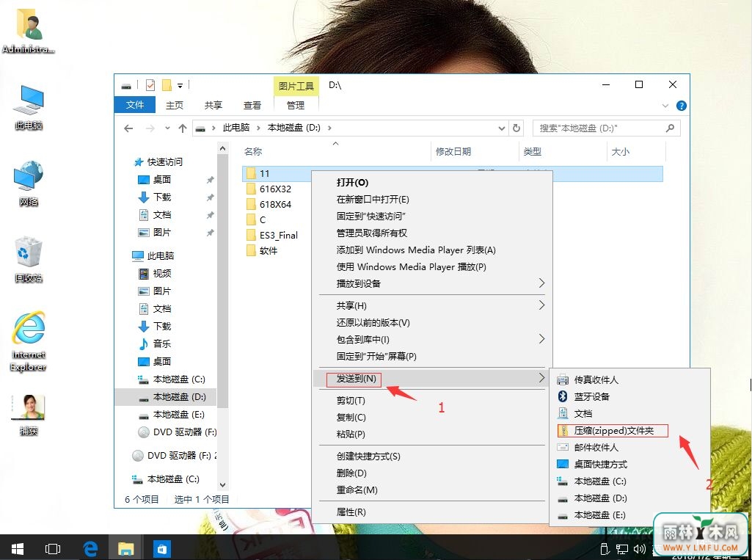Select the 捕获 image file on desktop
This screenshot has width=752, height=560.
pyautogui.click(x=29, y=415)
